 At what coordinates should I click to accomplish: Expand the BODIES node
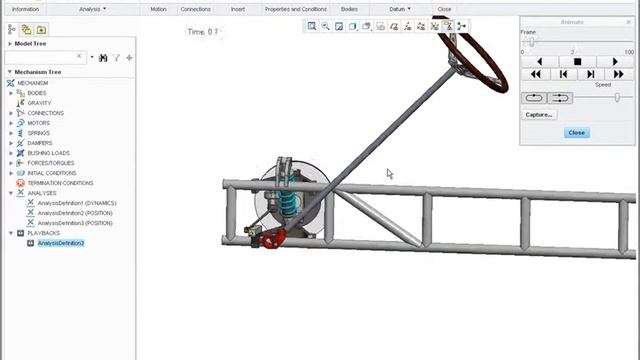(x=11, y=93)
